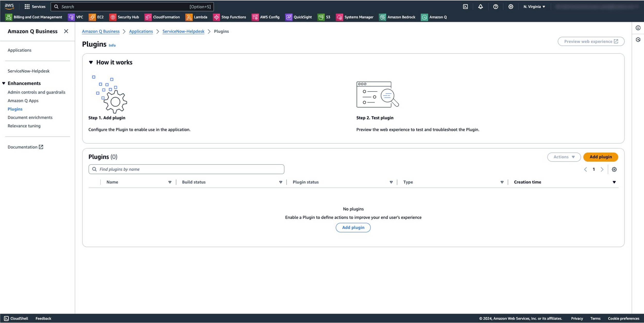Open the Step Functions shortcut
The width and height of the screenshot is (644, 323).
(x=229, y=17)
